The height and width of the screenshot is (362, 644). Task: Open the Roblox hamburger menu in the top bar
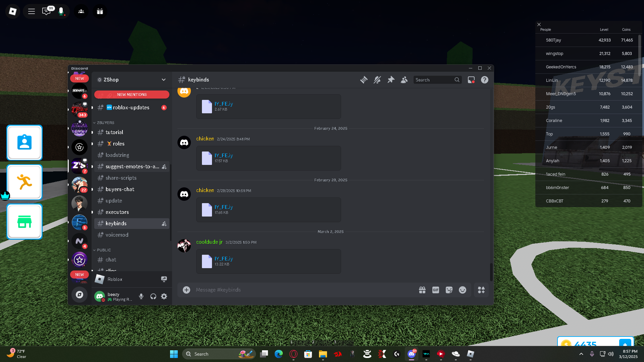pyautogui.click(x=32, y=11)
